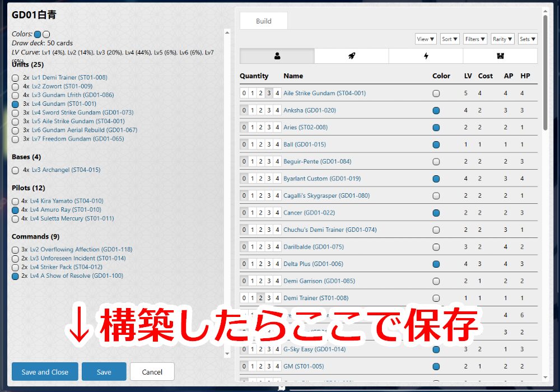Click the marker next to Lv2 Zowort
Image resolution: width=560 pixels, height=392 pixels.
click(15, 87)
